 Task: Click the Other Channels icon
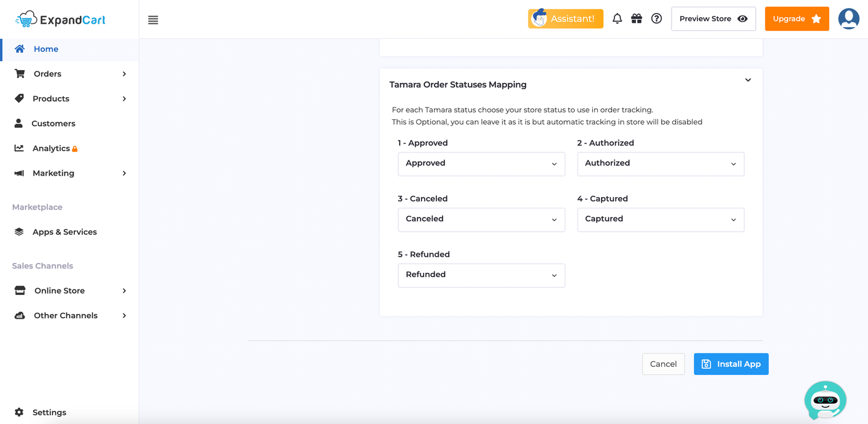tap(20, 315)
